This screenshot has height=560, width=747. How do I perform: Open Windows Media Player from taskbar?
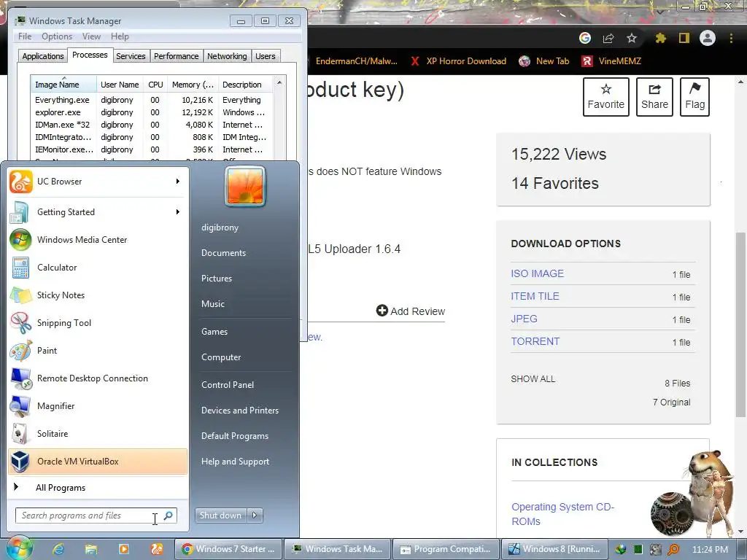[x=124, y=549]
